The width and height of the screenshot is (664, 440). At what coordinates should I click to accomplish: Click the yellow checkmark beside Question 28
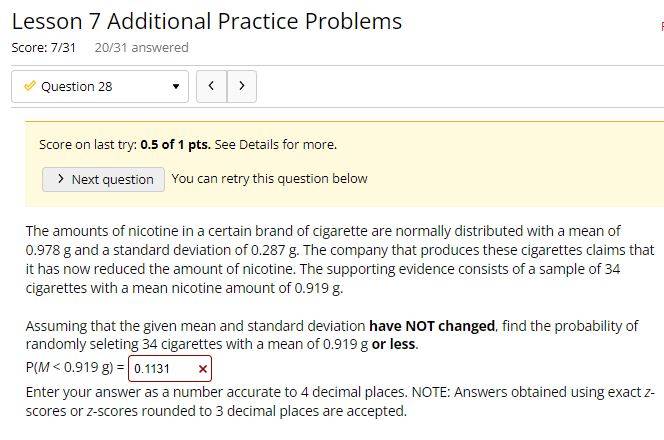(x=30, y=86)
